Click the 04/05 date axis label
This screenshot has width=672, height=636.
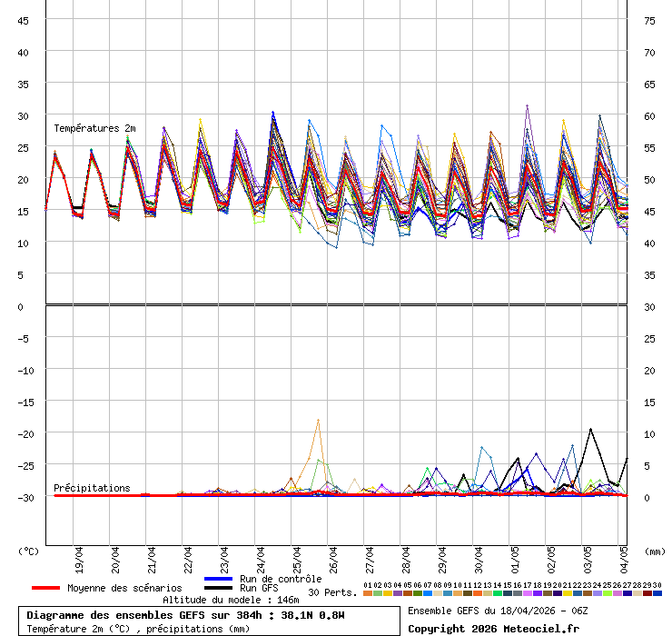pyautogui.click(x=625, y=556)
